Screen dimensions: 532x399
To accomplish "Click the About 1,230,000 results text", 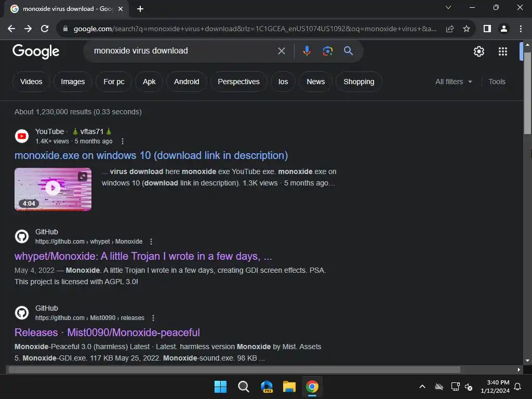I will click(78, 112).
